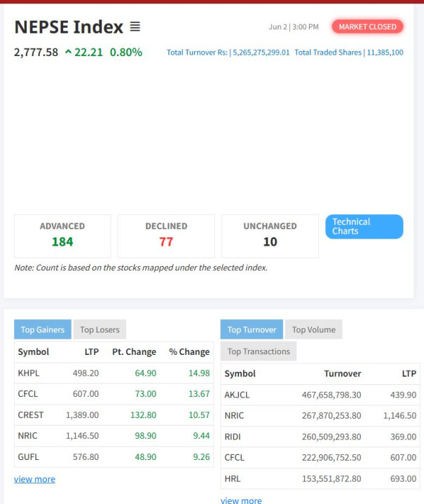Click the index percent change 0.80%
The height and width of the screenshot is (504, 424).
pyautogui.click(x=126, y=52)
